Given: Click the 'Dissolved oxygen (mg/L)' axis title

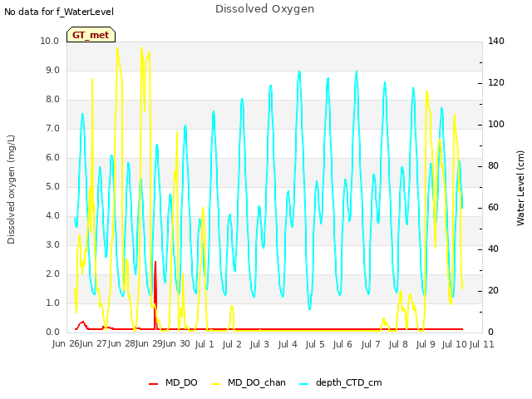Looking at the screenshot, I should click(x=11, y=190).
